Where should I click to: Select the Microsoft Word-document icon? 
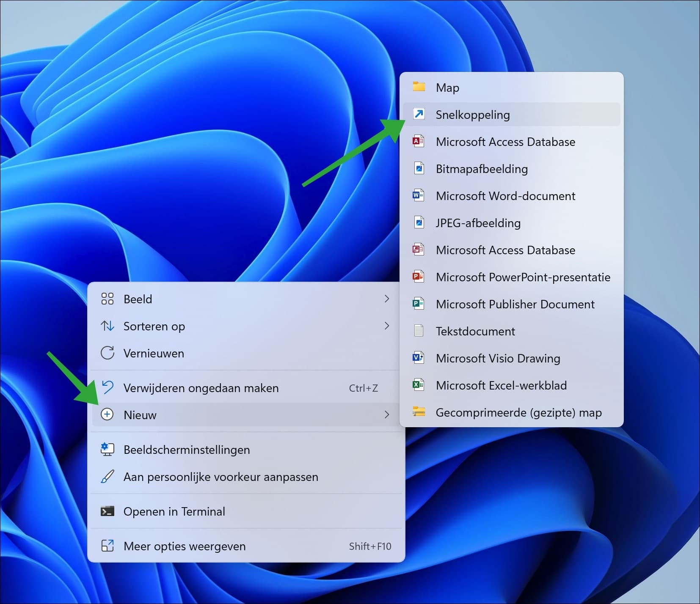419,195
